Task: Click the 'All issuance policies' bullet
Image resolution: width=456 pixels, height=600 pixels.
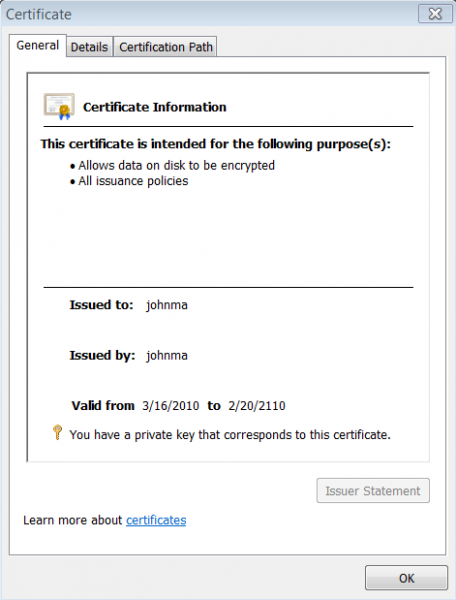Action: (x=133, y=181)
